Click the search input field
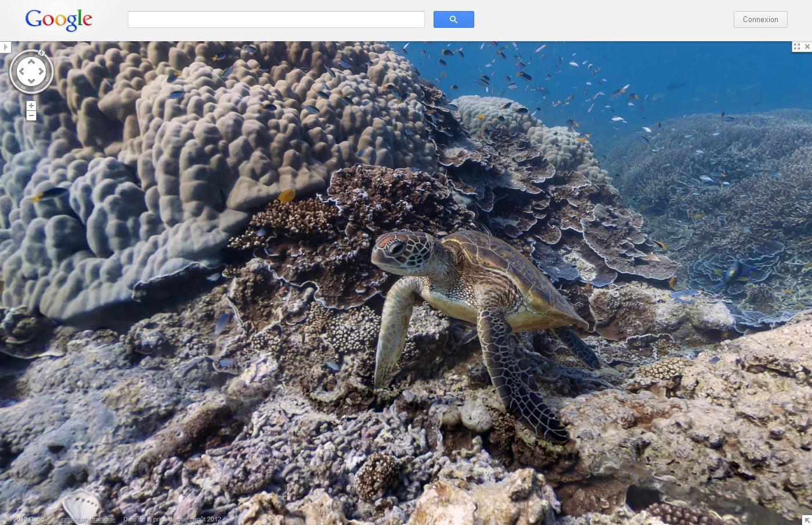This screenshot has height=525, width=812. [x=276, y=19]
